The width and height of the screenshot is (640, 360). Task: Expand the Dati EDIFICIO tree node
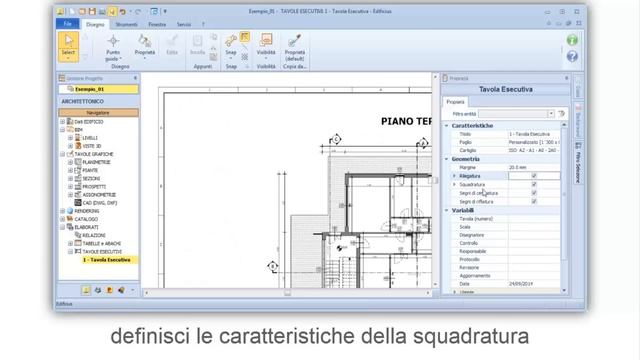point(62,122)
